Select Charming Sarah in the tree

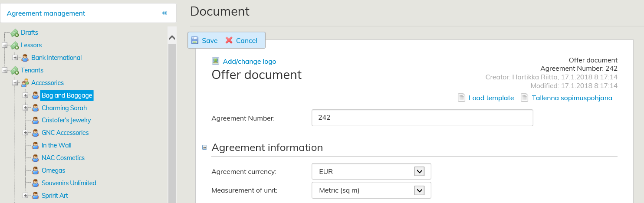click(x=64, y=108)
